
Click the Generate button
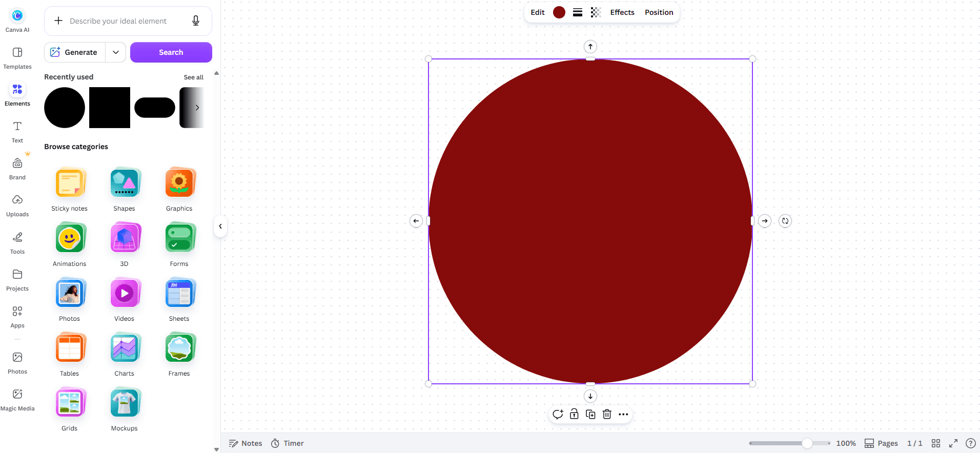click(x=75, y=52)
